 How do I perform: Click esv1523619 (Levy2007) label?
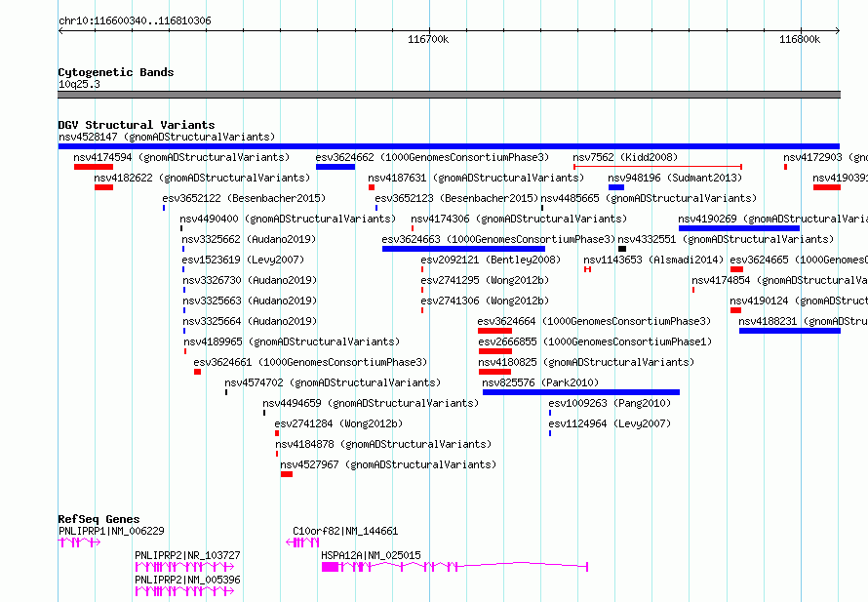point(243,260)
